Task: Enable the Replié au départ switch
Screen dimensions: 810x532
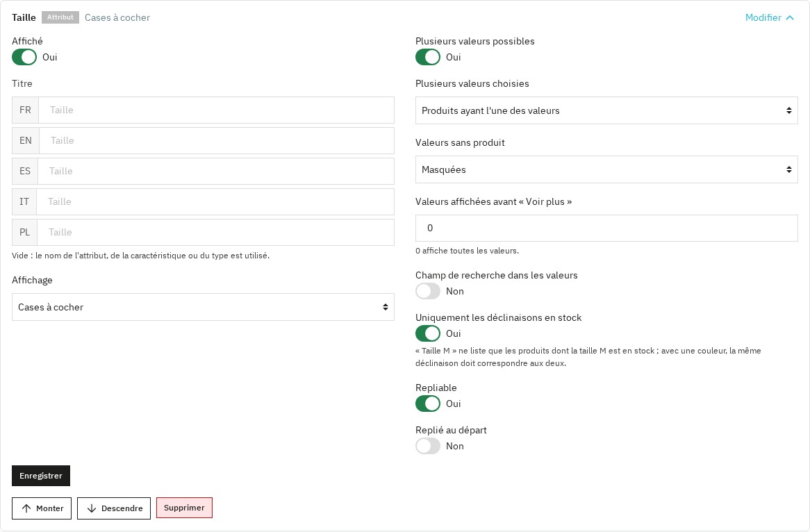Action: 428,446
